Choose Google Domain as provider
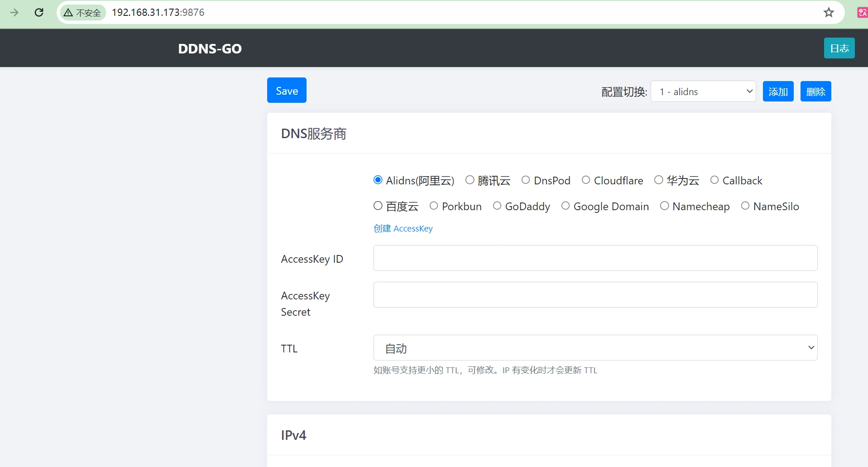 566,206
